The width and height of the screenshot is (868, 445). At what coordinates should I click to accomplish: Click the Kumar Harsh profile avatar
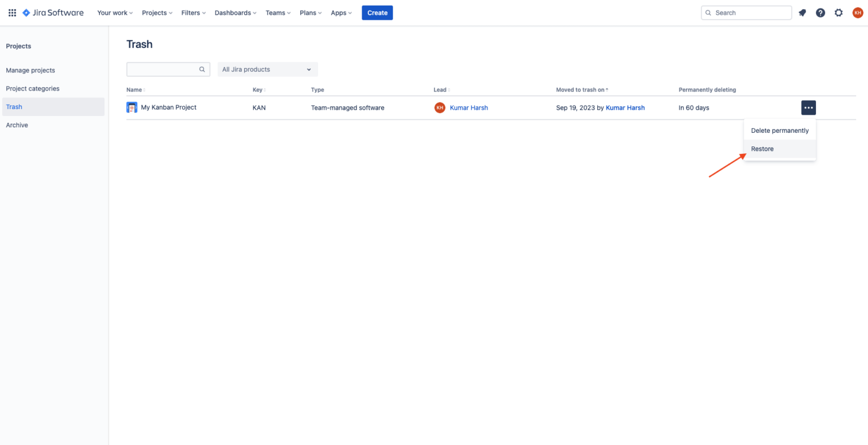857,12
